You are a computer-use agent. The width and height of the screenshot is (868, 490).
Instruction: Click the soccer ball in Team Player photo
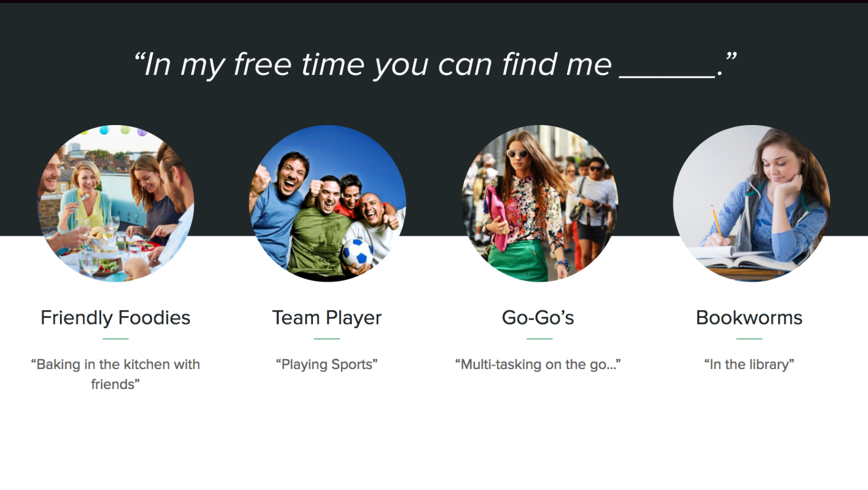click(358, 252)
